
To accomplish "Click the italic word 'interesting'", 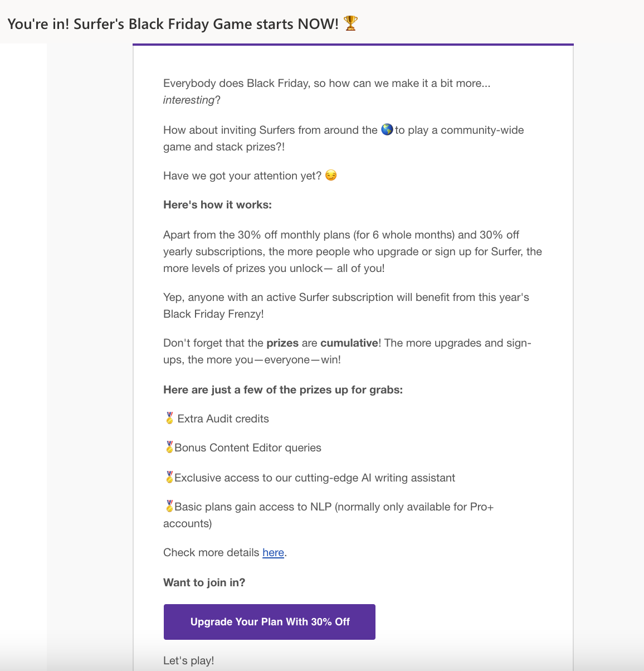I will [188, 100].
